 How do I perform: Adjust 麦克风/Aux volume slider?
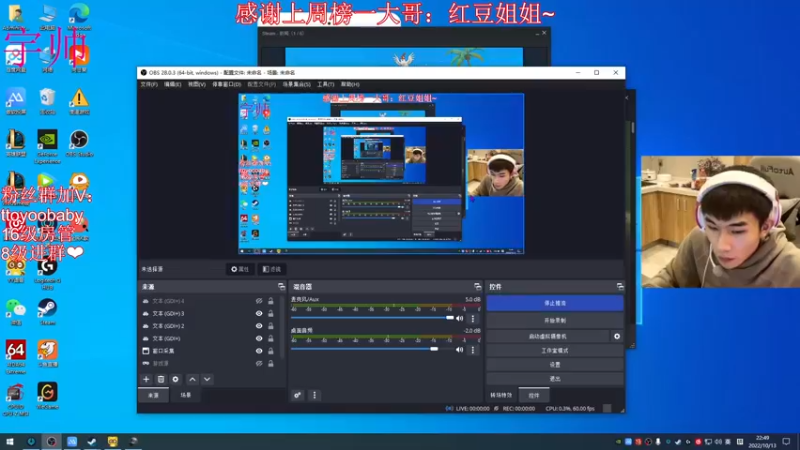[372, 318]
